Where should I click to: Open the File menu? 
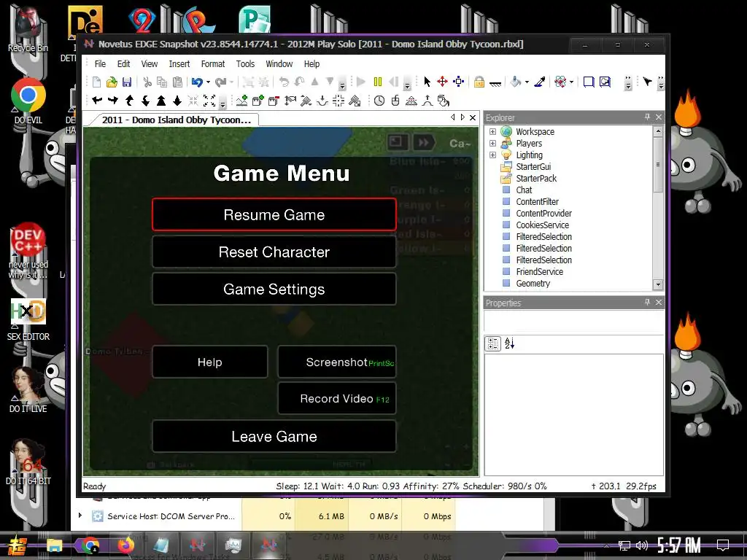(x=100, y=64)
